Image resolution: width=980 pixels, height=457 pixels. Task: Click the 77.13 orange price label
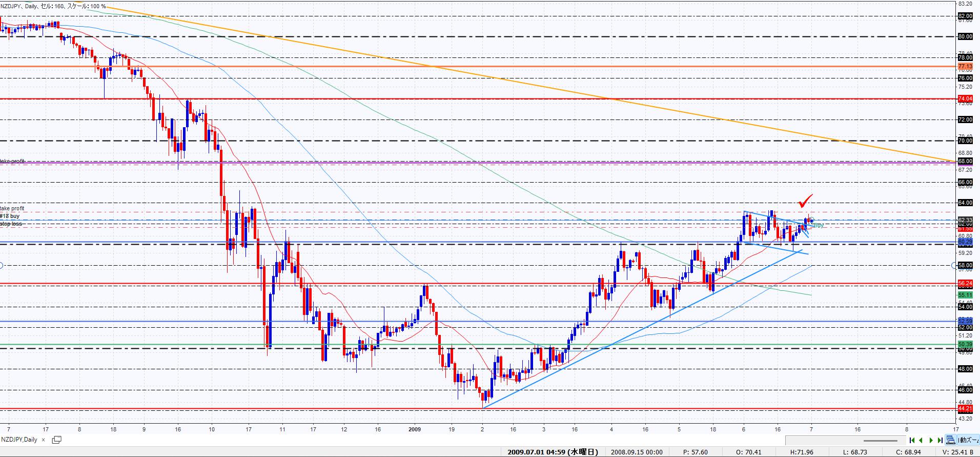pyautogui.click(x=965, y=67)
